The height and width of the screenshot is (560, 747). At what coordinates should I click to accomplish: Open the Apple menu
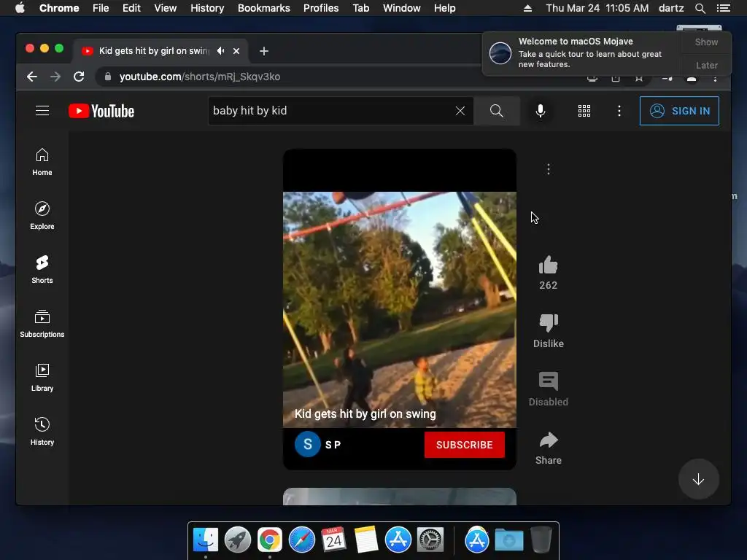[x=20, y=8]
